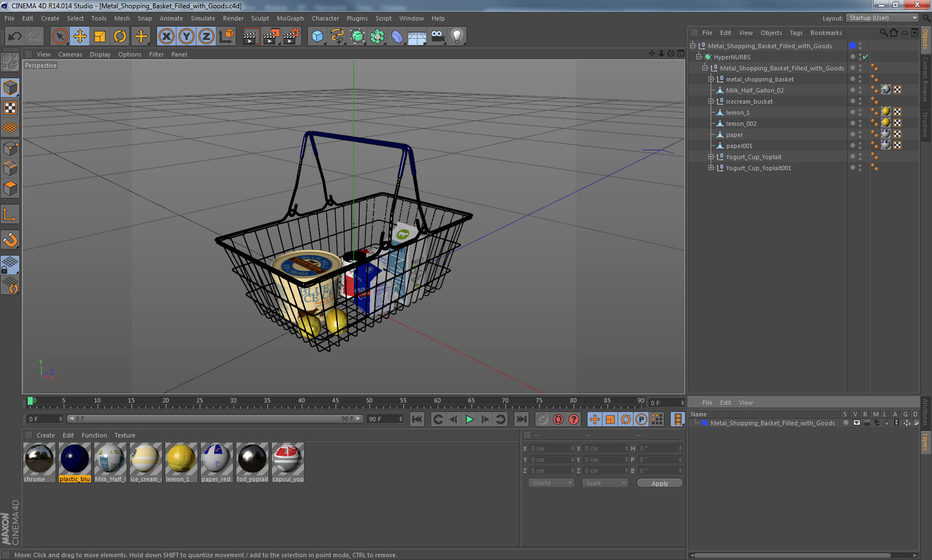Add a Floor environment object
This screenshot has width=932, height=560.
[x=417, y=37]
